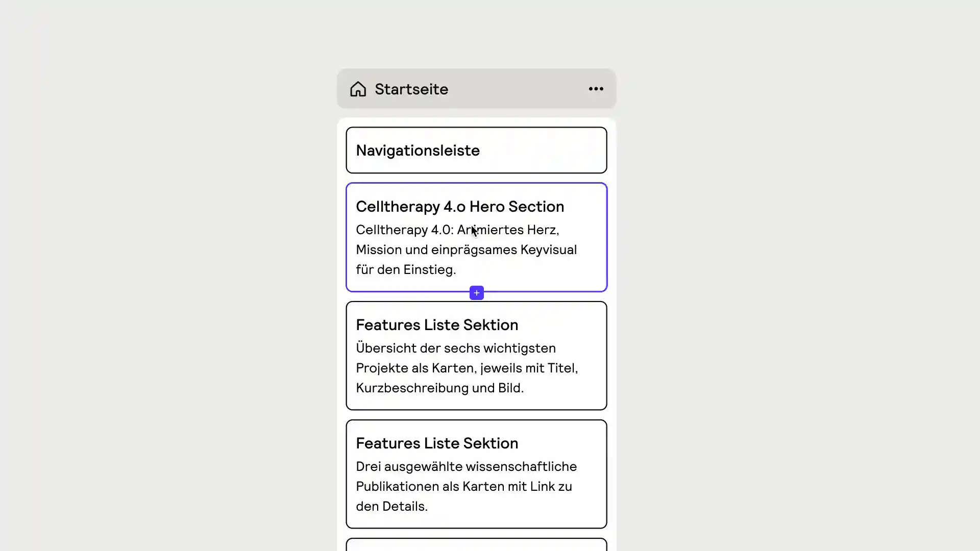Click the first Features Liste Sektion heading
The width and height of the screenshot is (980, 551).
pyautogui.click(x=437, y=324)
